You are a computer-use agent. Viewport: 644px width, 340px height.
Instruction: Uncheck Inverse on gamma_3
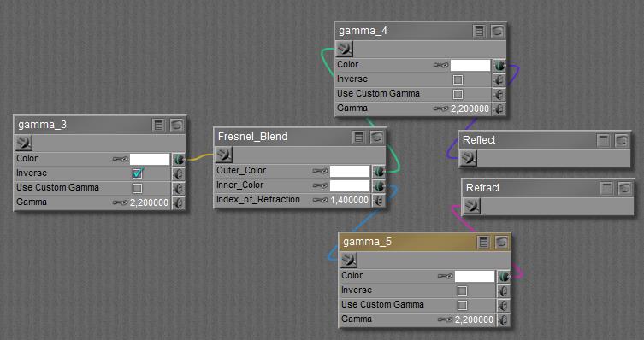click(x=137, y=174)
